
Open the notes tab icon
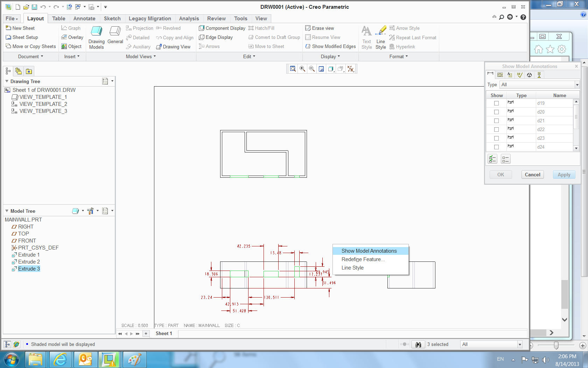click(510, 75)
